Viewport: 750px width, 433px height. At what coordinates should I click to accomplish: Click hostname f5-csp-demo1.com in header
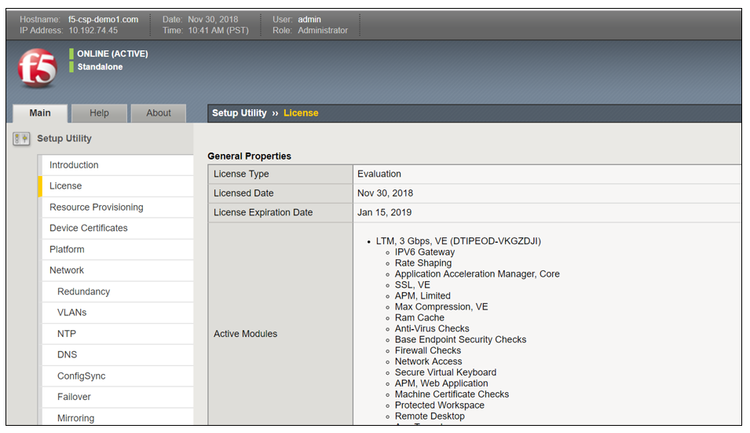pyautogui.click(x=103, y=19)
